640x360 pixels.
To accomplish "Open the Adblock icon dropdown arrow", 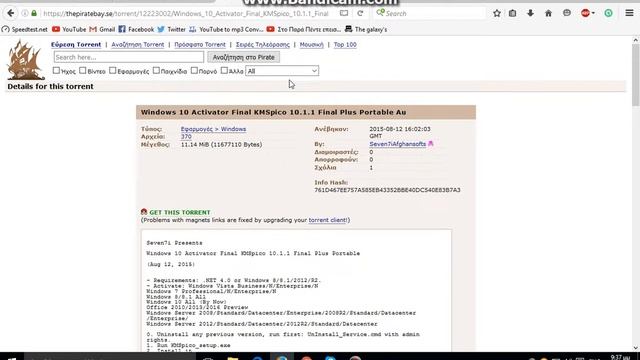I will 593,13.
